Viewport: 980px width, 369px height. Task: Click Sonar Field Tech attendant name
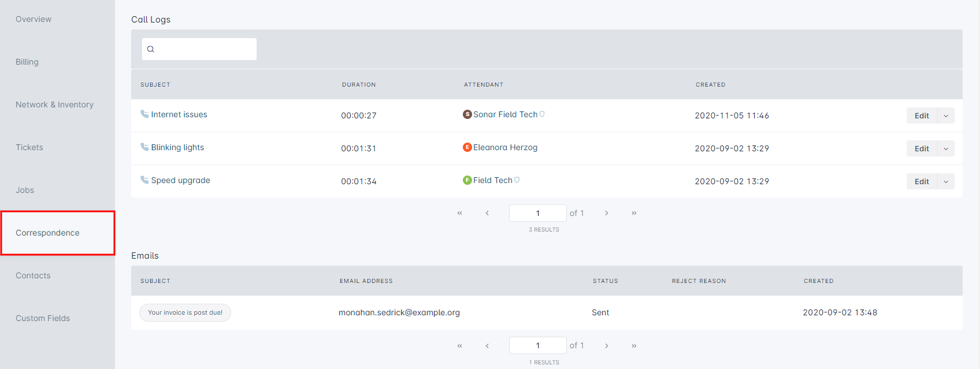506,114
